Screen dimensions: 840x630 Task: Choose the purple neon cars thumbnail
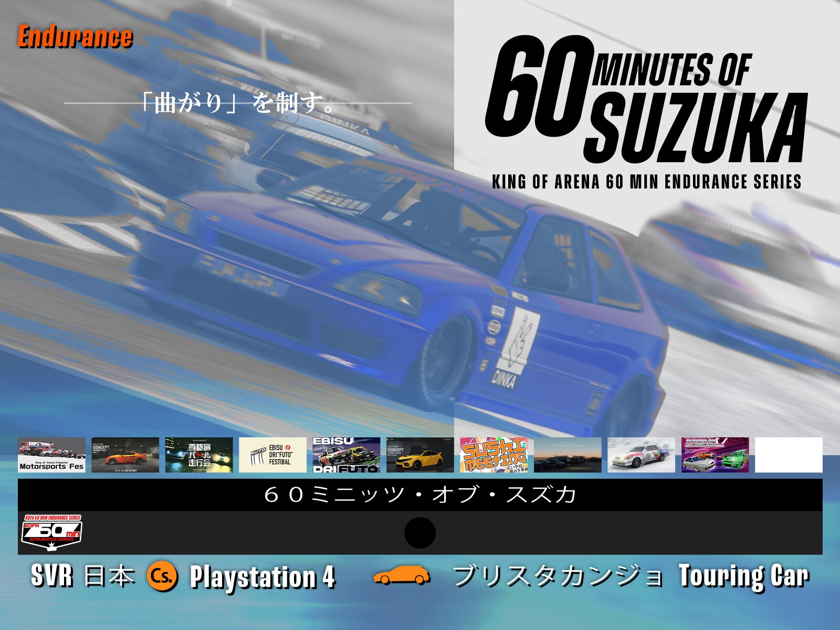point(715,455)
